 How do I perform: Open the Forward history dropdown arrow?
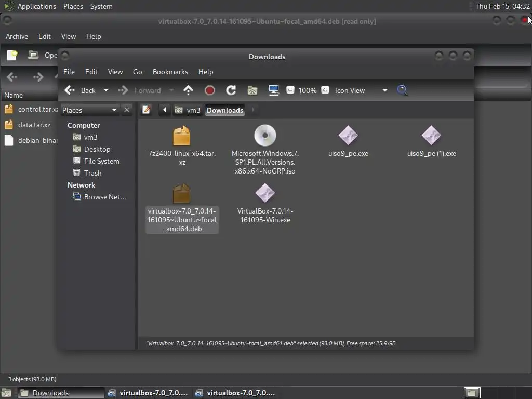pos(171,90)
